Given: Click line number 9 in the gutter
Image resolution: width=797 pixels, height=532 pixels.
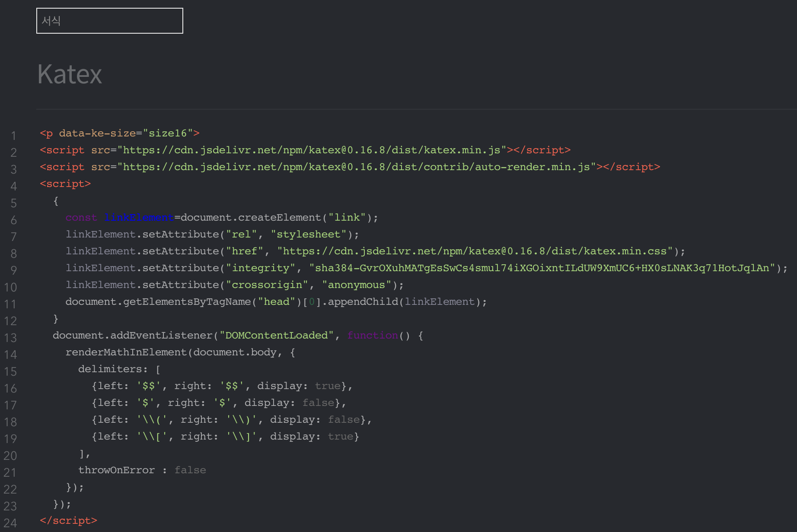Looking at the screenshot, I should click(14, 270).
